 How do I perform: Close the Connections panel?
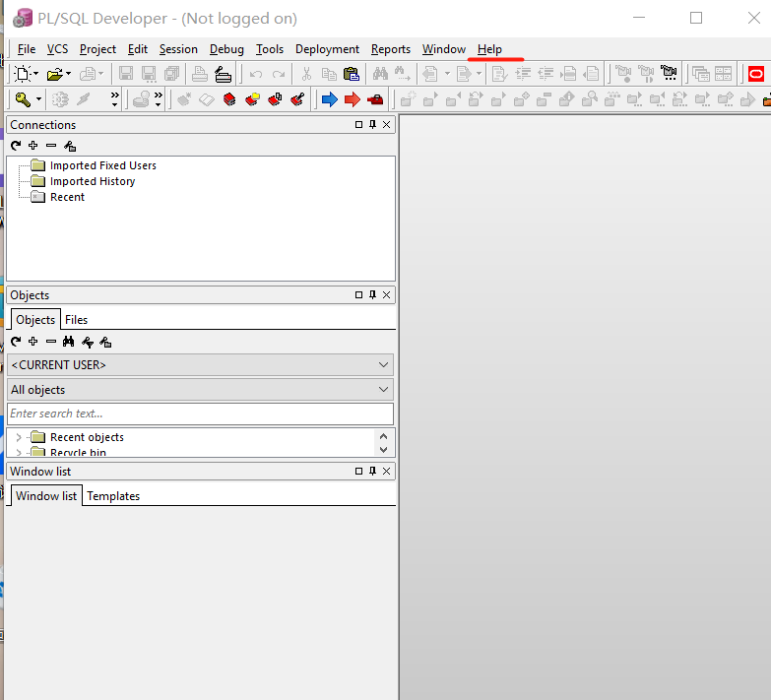coord(386,124)
